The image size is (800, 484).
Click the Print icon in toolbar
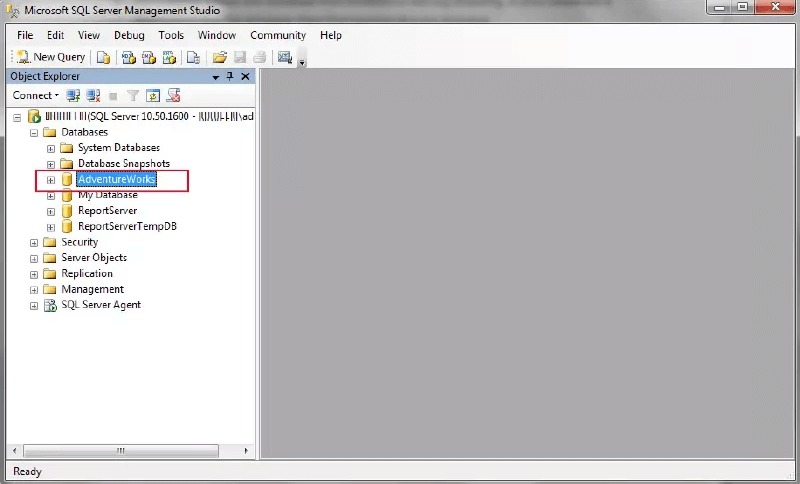260,58
